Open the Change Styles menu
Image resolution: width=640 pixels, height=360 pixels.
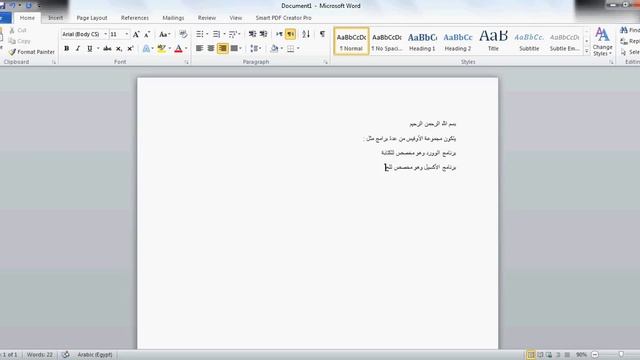[602, 42]
